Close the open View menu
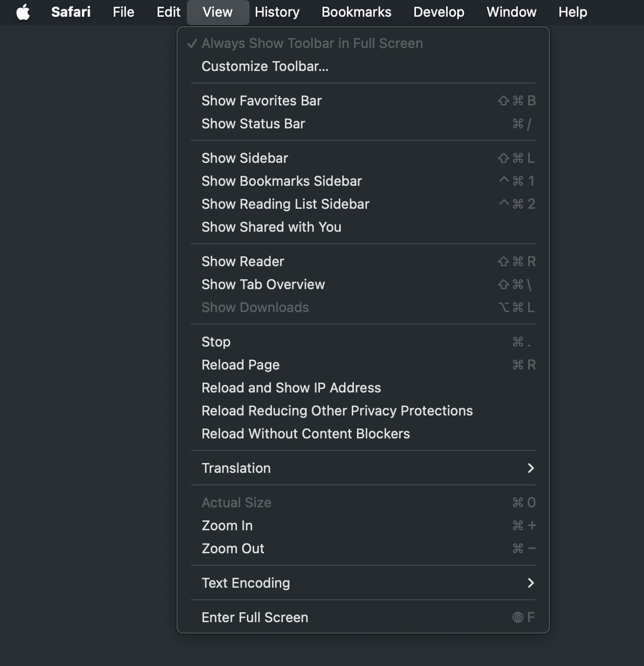This screenshot has width=644, height=666. pos(218,12)
